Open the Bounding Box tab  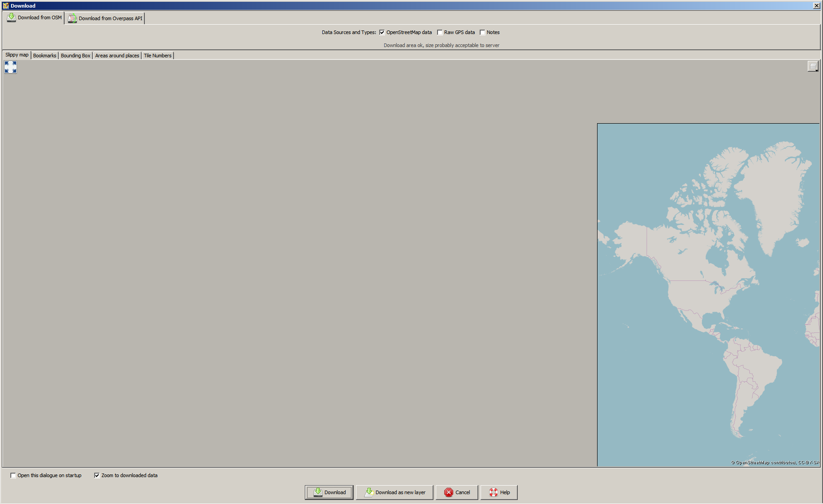coord(75,56)
